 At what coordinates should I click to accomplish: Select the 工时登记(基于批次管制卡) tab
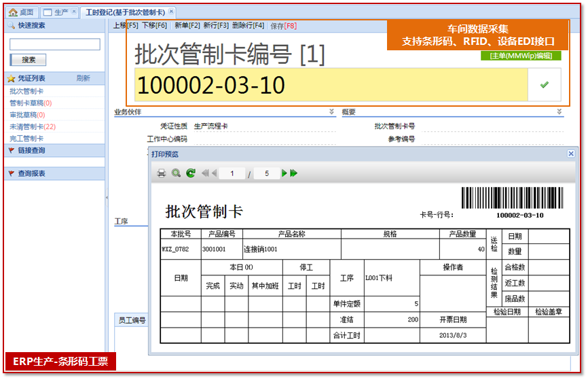coord(125,12)
